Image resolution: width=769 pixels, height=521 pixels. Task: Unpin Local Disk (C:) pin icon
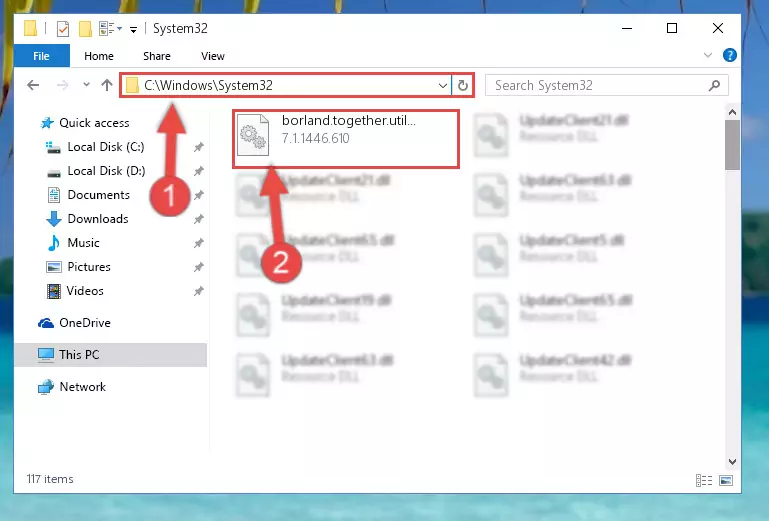[x=199, y=147]
